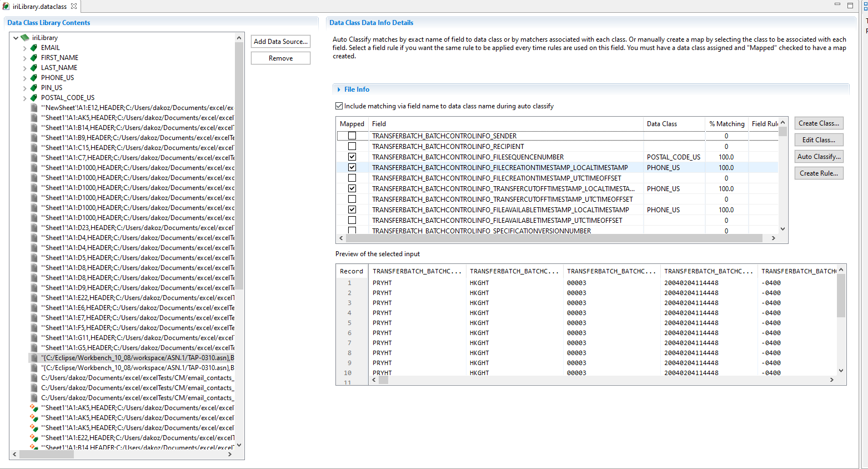Open the Create Class... dialog
The image size is (868, 469).
click(819, 123)
